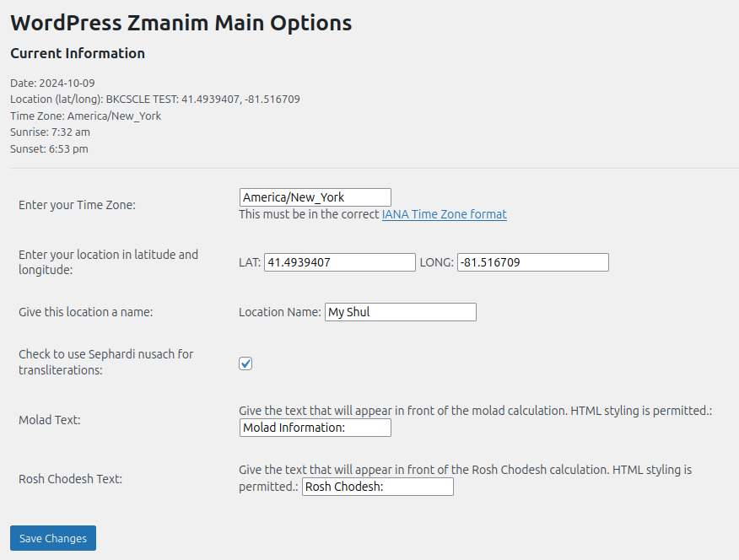Enable the Sephardi nusach checkbox

tap(245, 363)
